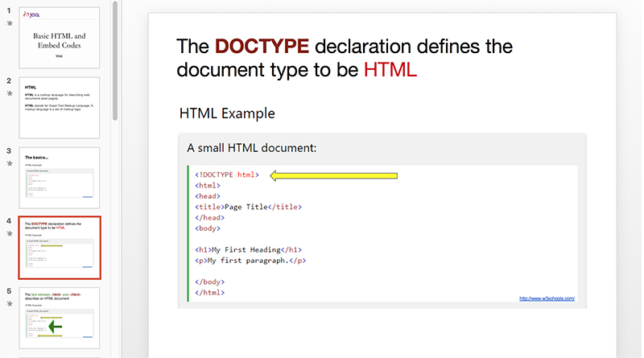Screen dimensions: 644x358
Task: Click the animation star icon under slide 1
Action: click(10, 23)
